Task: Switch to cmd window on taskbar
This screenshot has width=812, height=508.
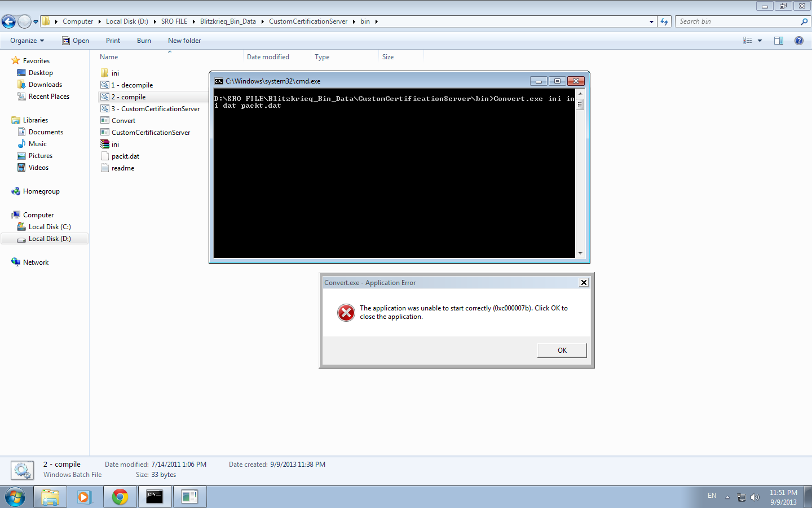Action: click(x=155, y=497)
